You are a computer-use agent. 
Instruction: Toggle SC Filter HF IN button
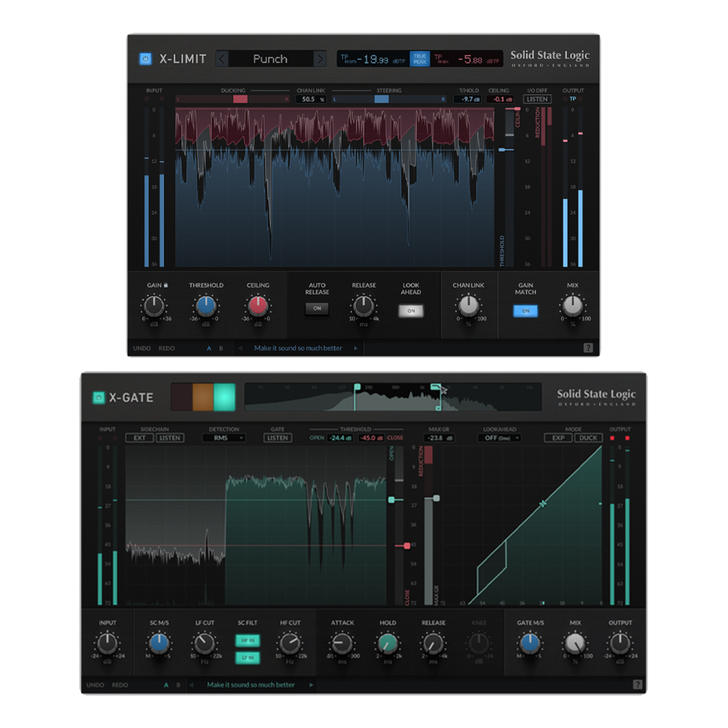click(248, 640)
